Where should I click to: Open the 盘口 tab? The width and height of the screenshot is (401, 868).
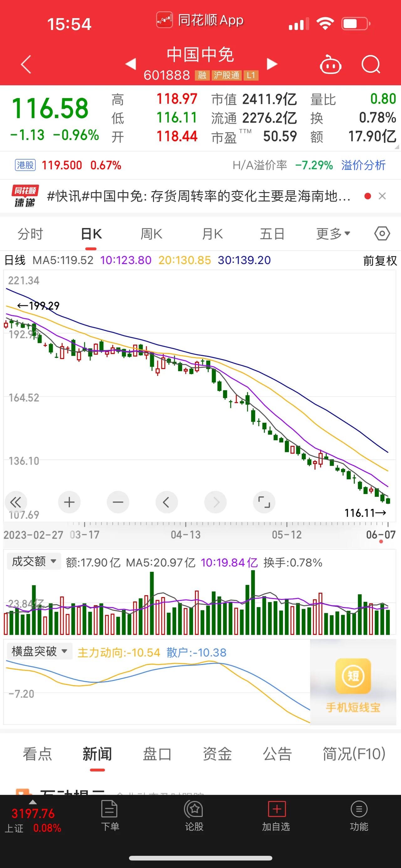[157, 754]
